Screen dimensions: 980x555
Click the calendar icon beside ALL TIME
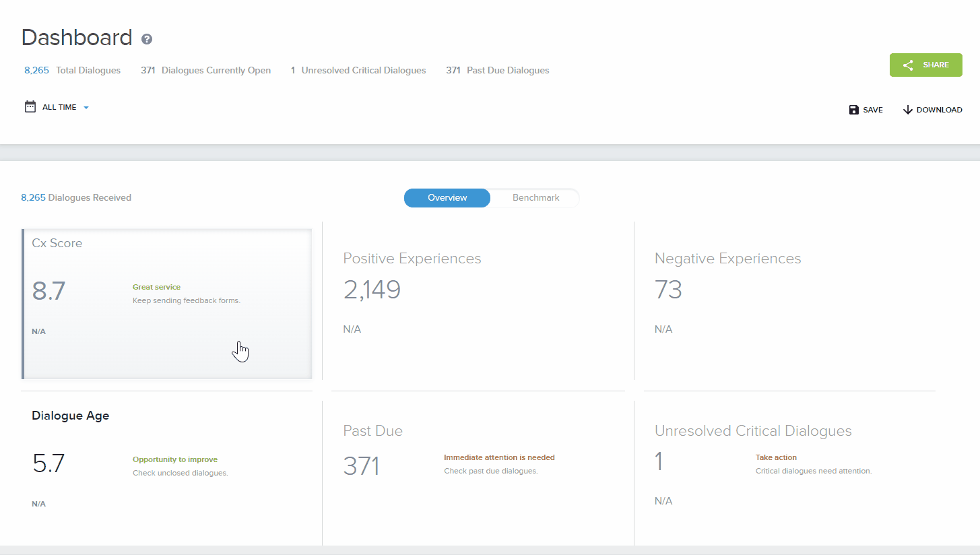30,106
